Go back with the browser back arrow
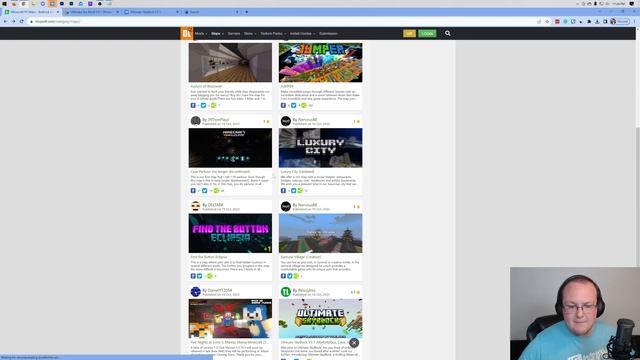This screenshot has height=360, width=640. 5,21
